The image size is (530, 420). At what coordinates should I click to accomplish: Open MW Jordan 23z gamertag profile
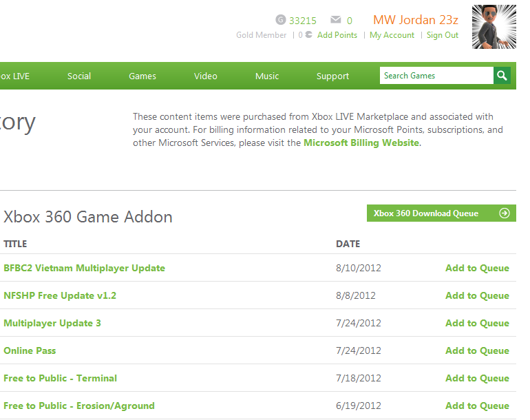[x=416, y=20]
